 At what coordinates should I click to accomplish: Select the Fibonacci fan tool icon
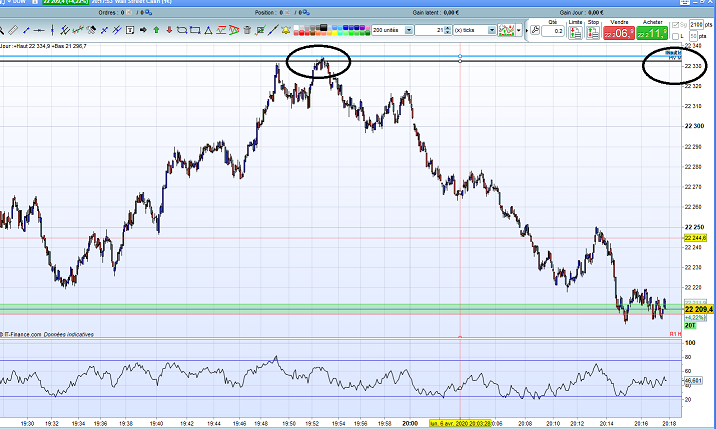[x=91, y=30]
